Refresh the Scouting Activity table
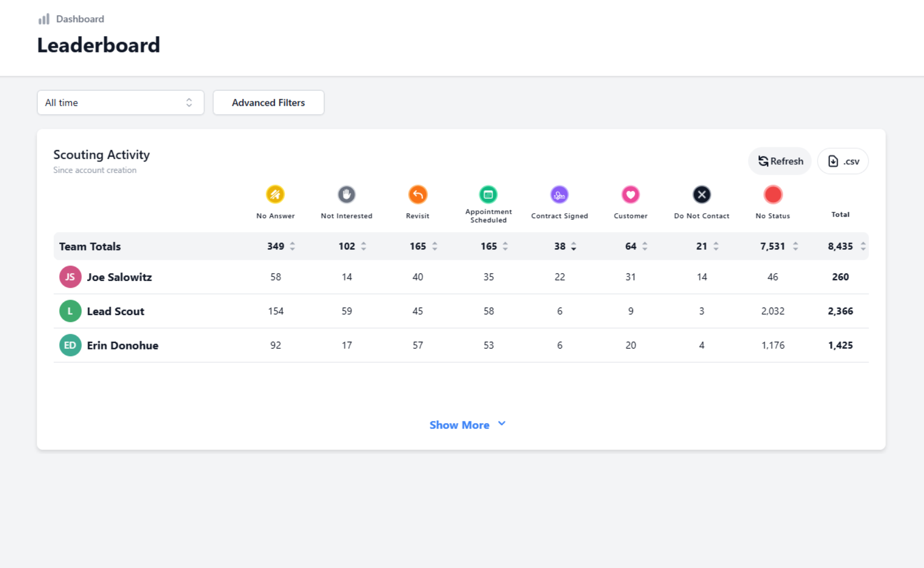The width and height of the screenshot is (924, 568). (x=780, y=161)
